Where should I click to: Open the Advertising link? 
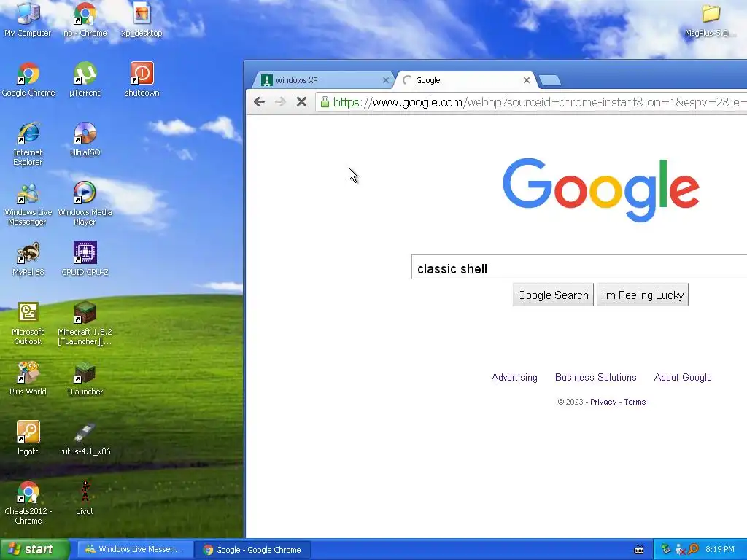point(514,377)
